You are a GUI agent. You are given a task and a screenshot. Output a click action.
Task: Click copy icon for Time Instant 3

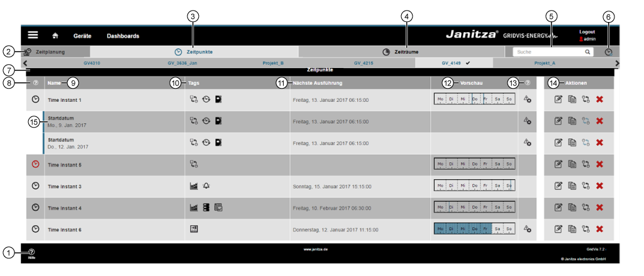click(572, 186)
